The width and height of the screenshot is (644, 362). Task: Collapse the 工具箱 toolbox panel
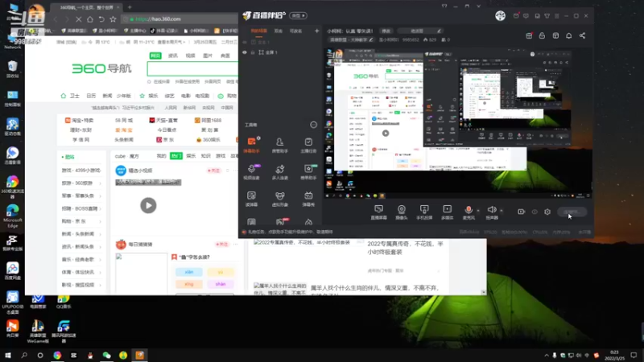tap(313, 125)
